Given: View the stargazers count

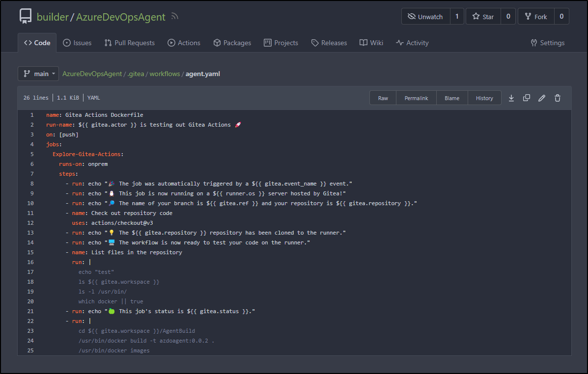Looking at the screenshot, I should 508,17.
